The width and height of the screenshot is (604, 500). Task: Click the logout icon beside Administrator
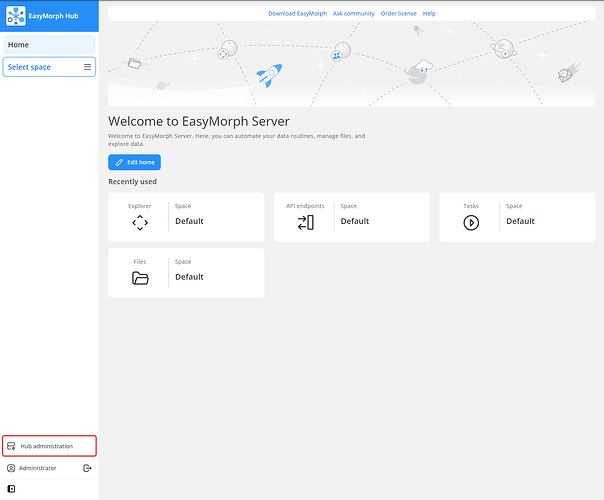point(87,468)
